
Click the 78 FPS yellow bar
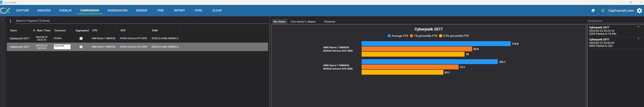[413, 54]
